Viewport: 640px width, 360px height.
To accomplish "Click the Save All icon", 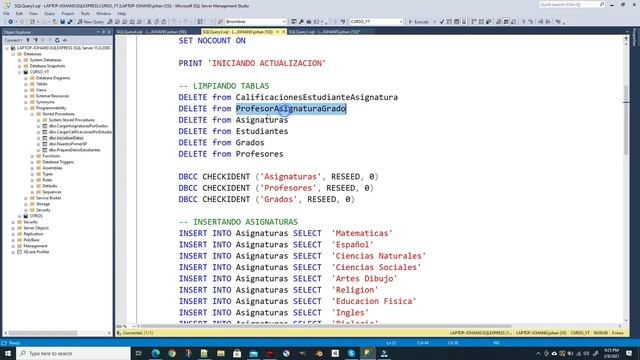I will point(70,22).
